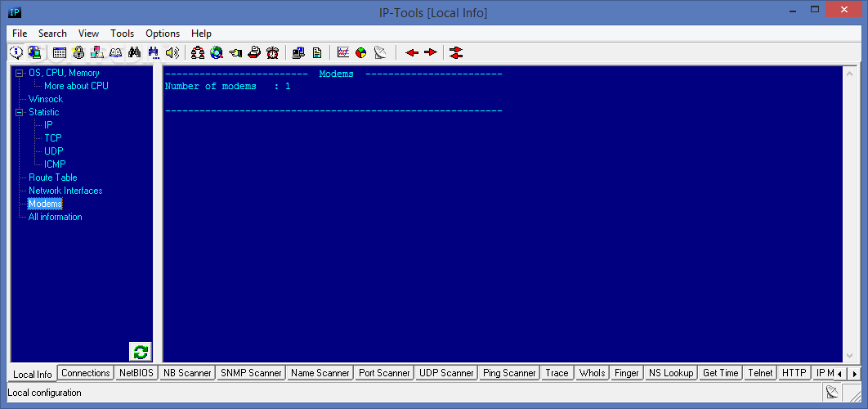This screenshot has height=409, width=868.
Task: Switch to the NS Lookup tab
Action: (x=671, y=373)
